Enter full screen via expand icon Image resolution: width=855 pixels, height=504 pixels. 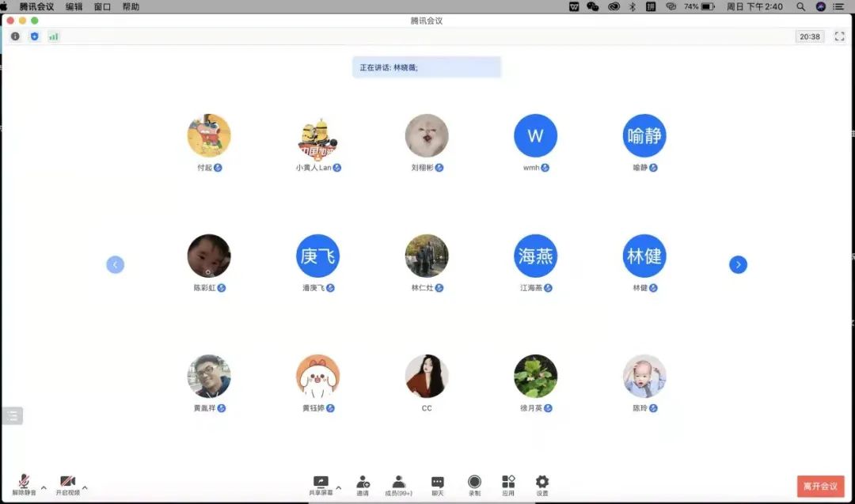tap(839, 36)
